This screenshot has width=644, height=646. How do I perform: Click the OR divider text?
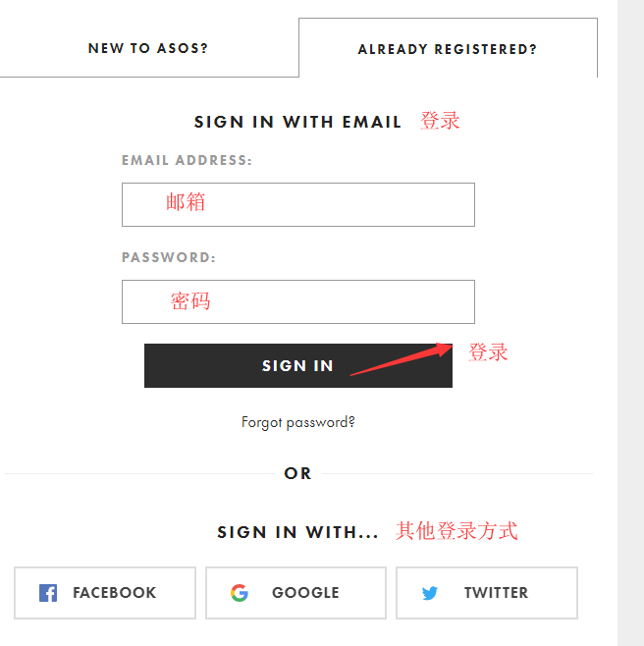coord(297,473)
